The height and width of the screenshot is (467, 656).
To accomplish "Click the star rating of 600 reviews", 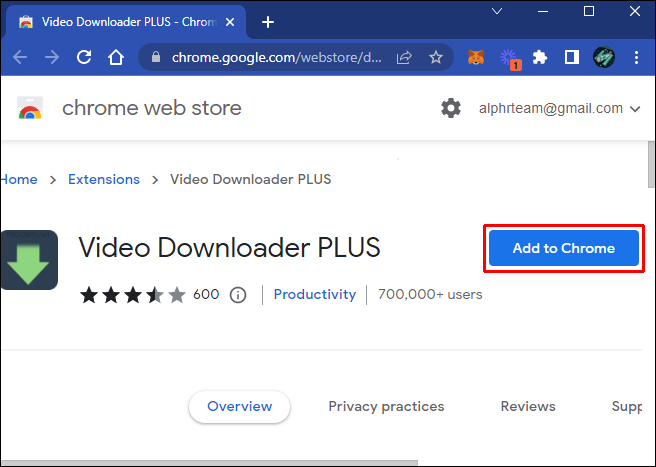I will coord(133,295).
